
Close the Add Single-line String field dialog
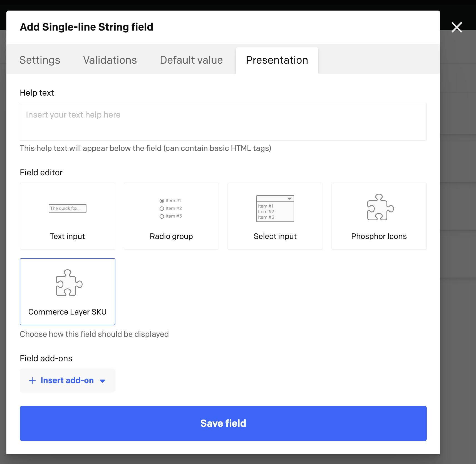click(x=457, y=27)
